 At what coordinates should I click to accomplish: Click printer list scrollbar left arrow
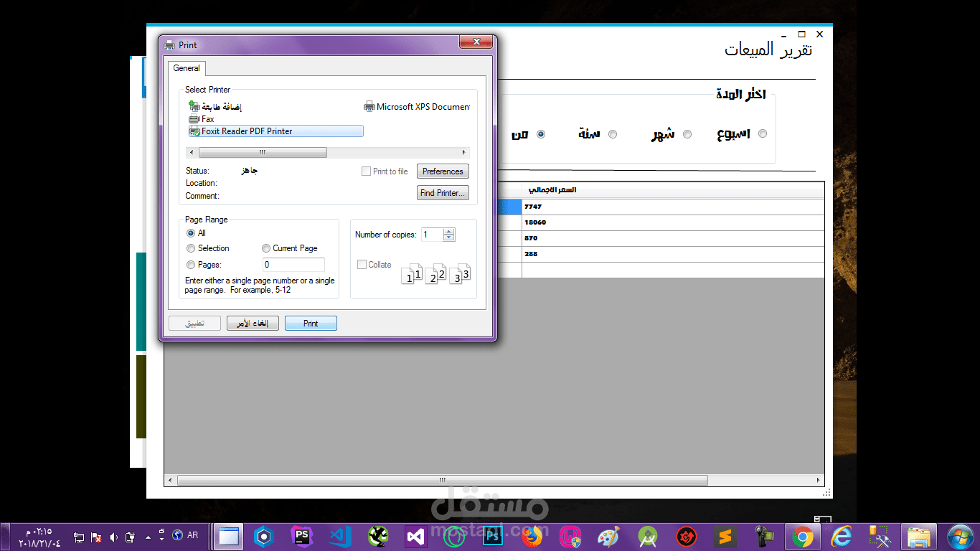click(x=191, y=153)
